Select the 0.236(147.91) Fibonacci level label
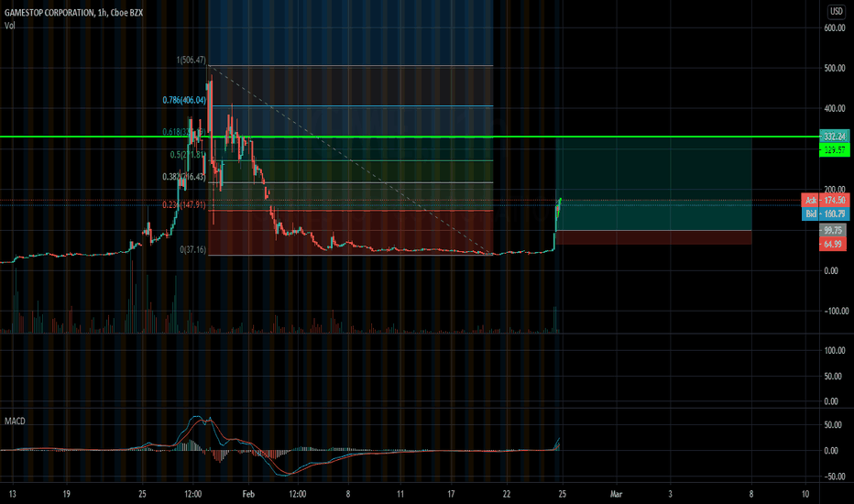854x504 pixels. click(x=184, y=205)
